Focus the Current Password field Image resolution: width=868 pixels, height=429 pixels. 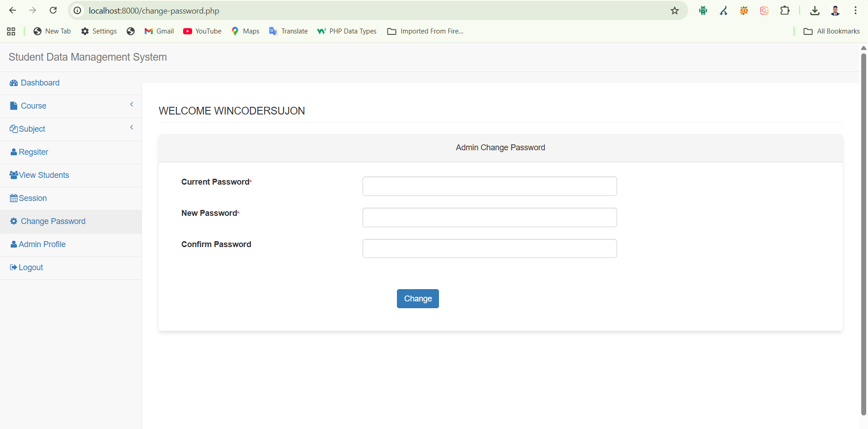click(490, 186)
